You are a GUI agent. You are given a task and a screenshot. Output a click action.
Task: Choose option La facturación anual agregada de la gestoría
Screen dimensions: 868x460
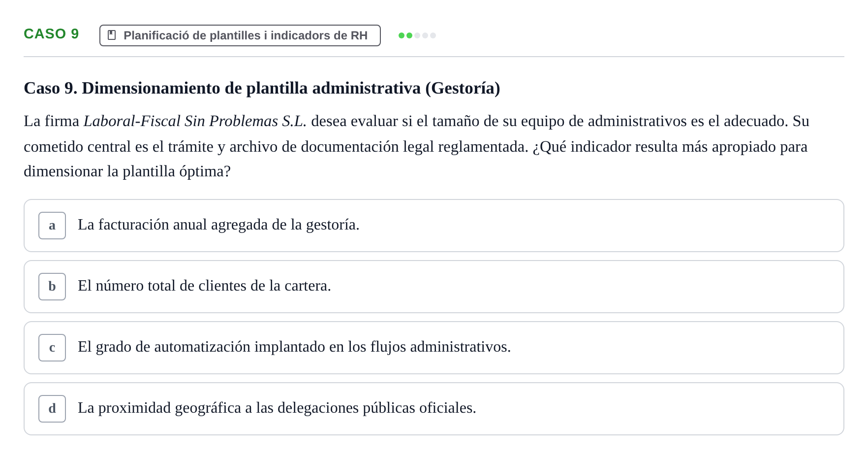tap(434, 226)
